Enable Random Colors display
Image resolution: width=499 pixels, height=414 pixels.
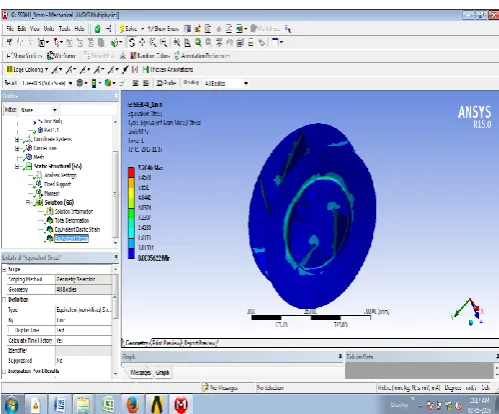coord(150,56)
